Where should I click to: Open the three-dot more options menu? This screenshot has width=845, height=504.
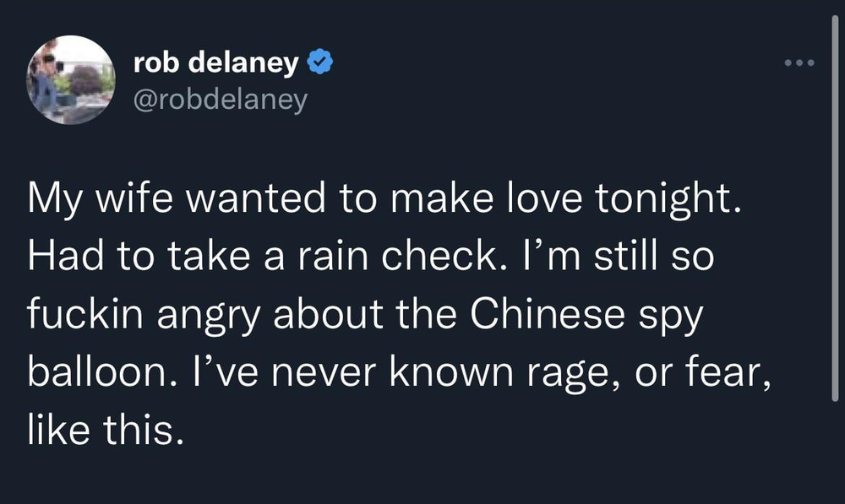pos(797,63)
